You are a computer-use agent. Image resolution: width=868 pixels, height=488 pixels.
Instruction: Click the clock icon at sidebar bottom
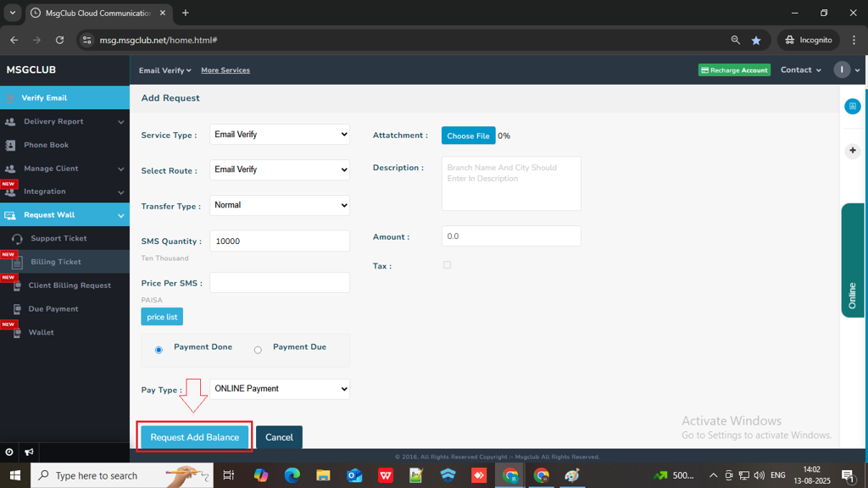[9, 452]
